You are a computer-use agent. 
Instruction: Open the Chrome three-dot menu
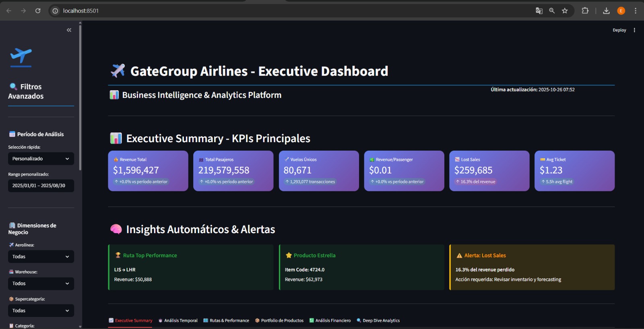tap(636, 11)
